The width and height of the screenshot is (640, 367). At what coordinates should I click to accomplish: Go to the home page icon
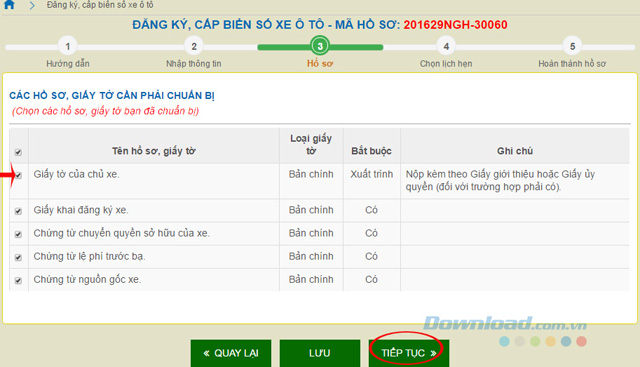pyautogui.click(x=9, y=4)
